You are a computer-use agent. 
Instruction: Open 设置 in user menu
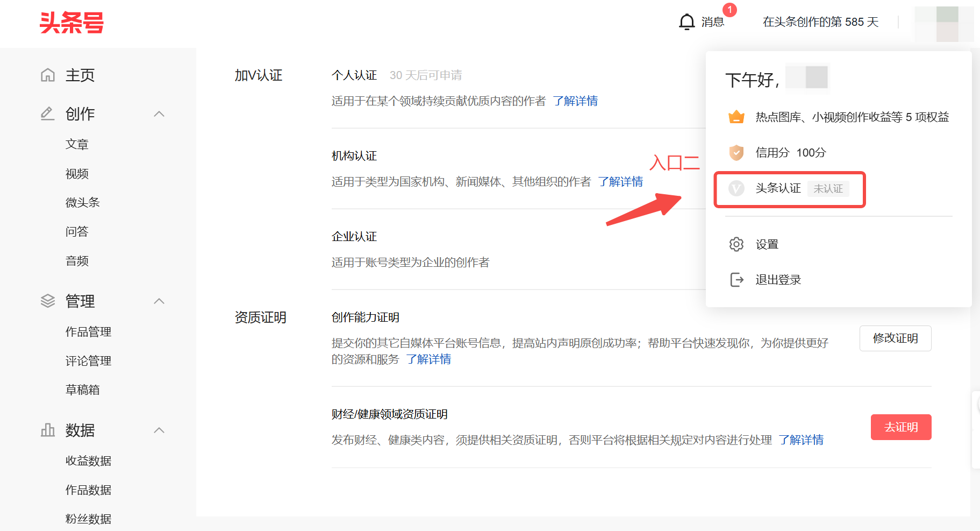tap(767, 244)
